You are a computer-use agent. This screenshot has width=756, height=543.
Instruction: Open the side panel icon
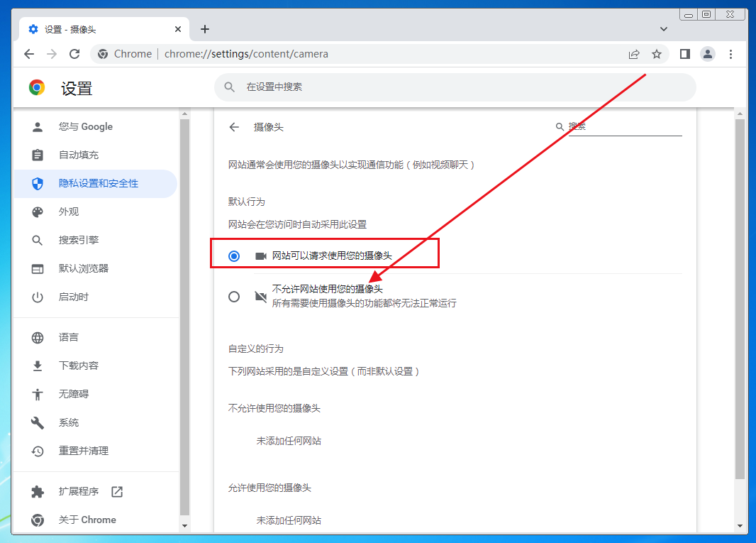pyautogui.click(x=684, y=54)
